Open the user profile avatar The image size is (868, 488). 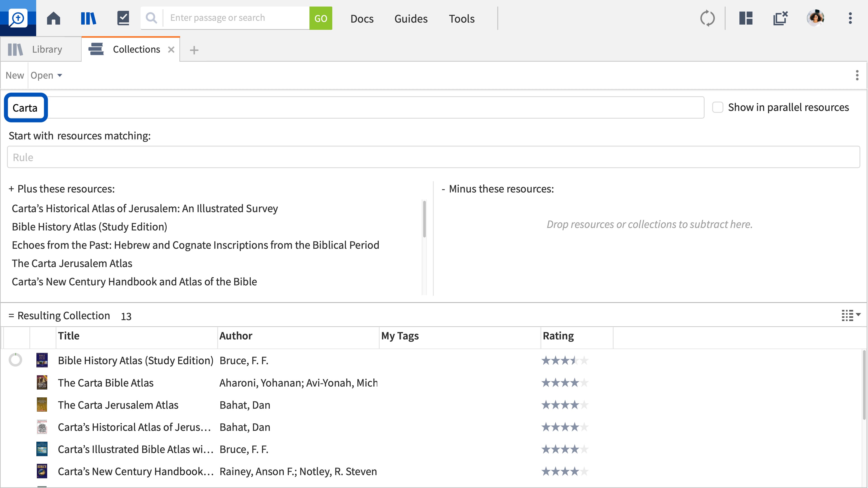tap(815, 18)
